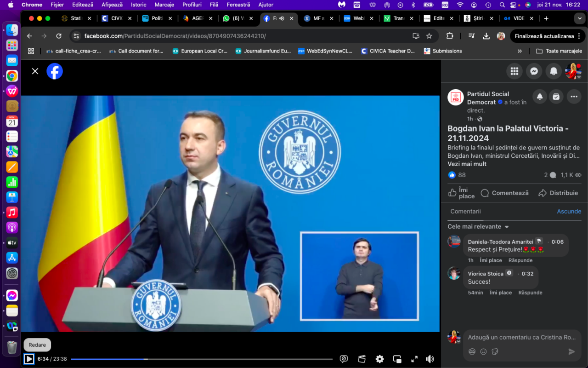This screenshot has height=368, width=588.
Task: Bookmark this page with star
Action: click(429, 36)
